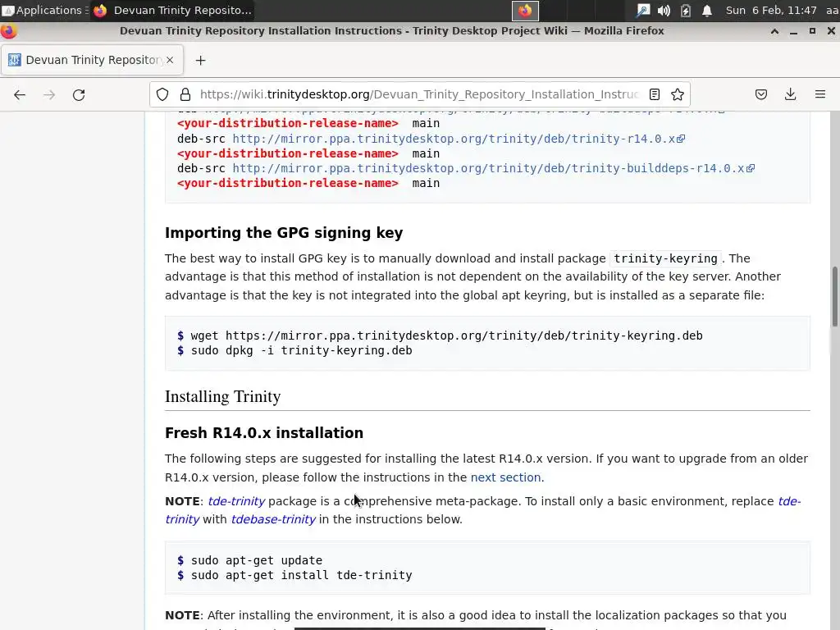The width and height of the screenshot is (840, 630).
Task: Switch to Firefox window in taskbar
Action: [x=172, y=10]
